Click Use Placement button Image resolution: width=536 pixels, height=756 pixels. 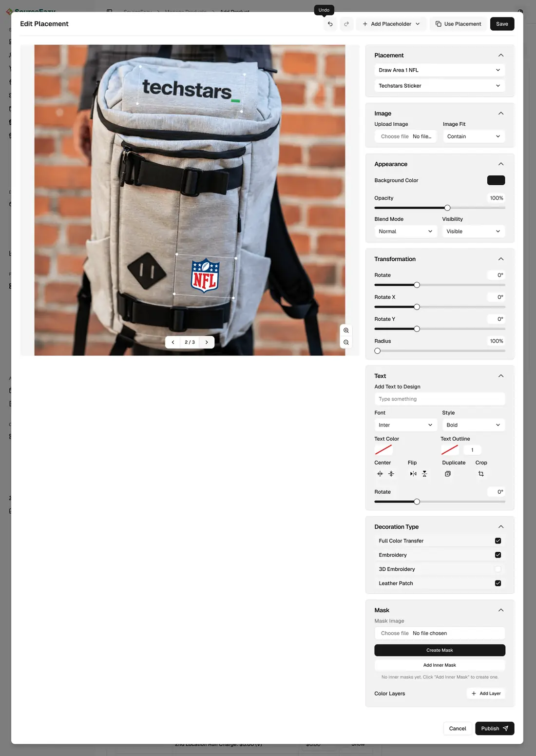458,24
